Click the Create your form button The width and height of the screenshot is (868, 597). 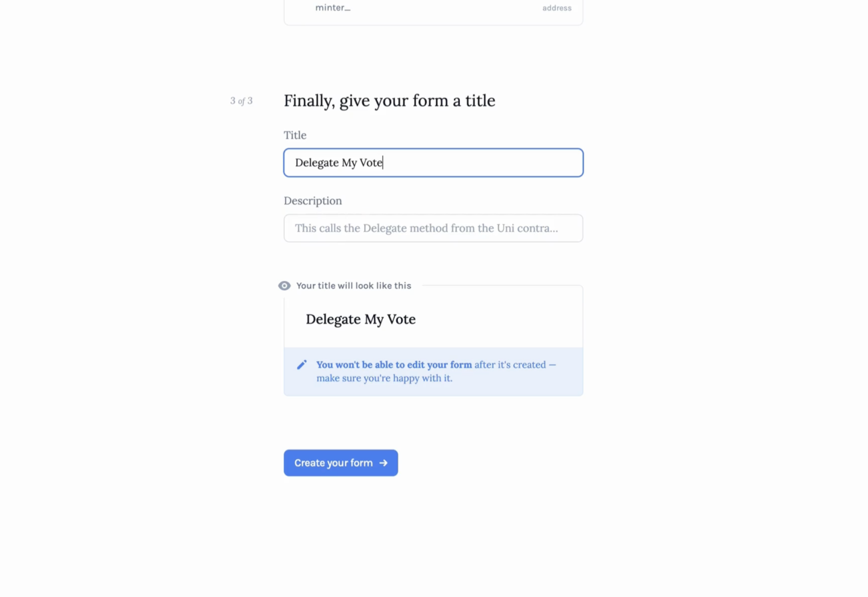[x=341, y=463]
